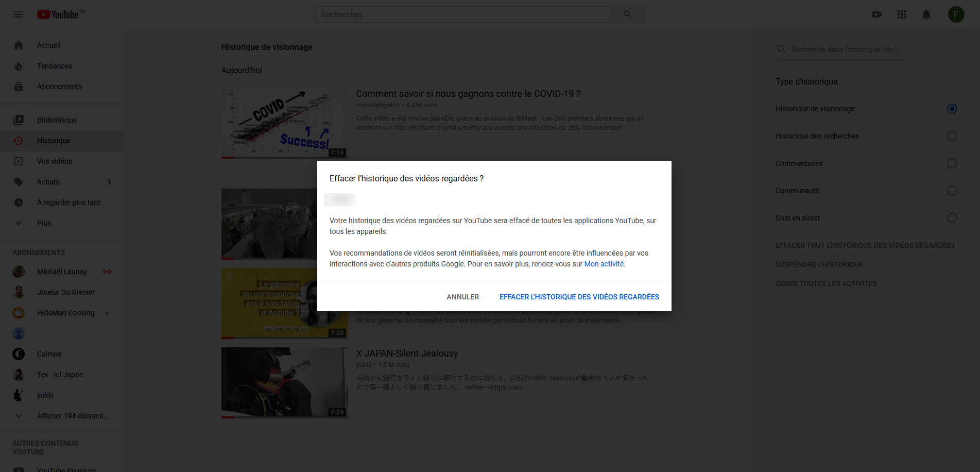Viewport: 980px width, 472px height.
Task: Open the YouTube apps grid icon
Action: 902,14
